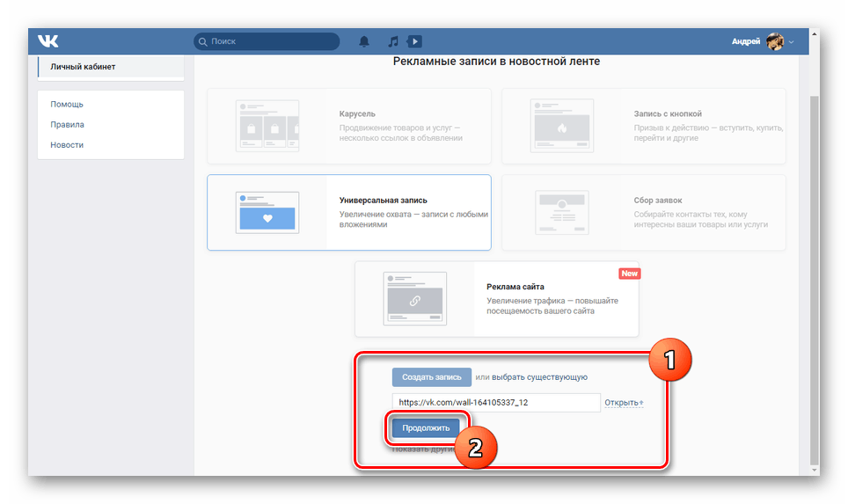The image size is (848, 504).
Task: Click the VK logo icon
Action: pyautogui.click(x=48, y=41)
